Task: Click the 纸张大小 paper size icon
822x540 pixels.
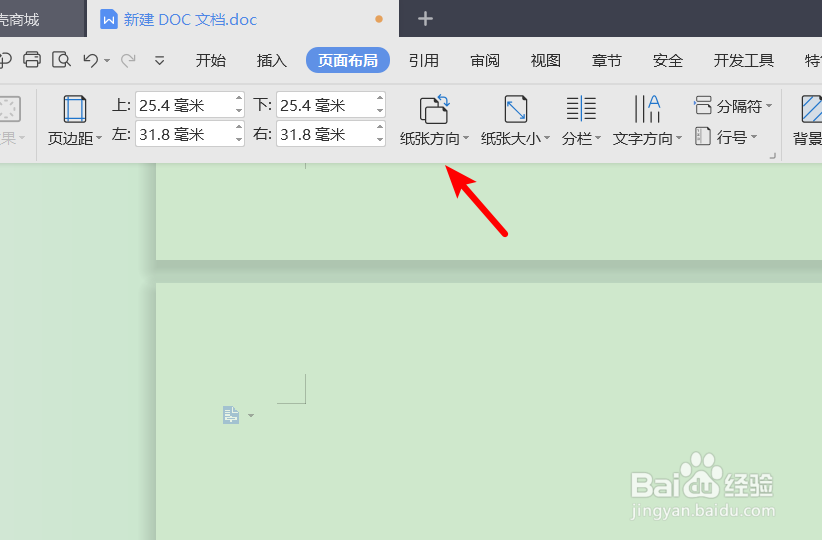Action: click(516, 109)
